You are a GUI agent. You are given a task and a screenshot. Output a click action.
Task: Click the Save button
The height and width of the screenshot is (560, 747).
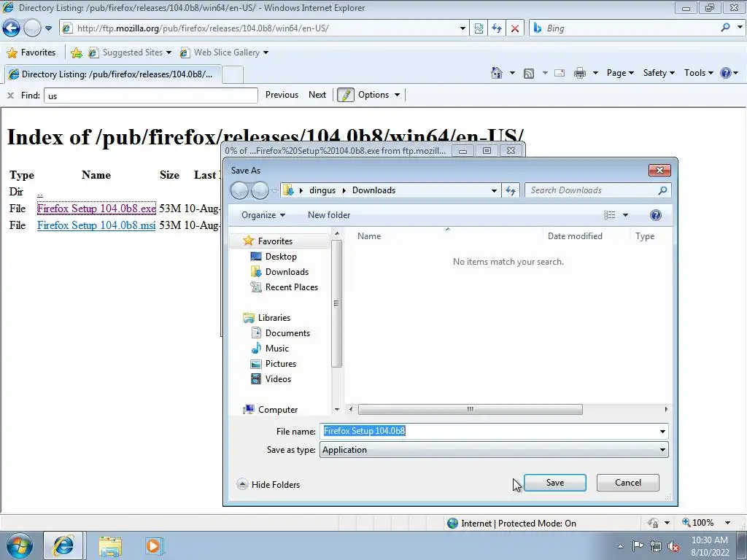(554, 483)
